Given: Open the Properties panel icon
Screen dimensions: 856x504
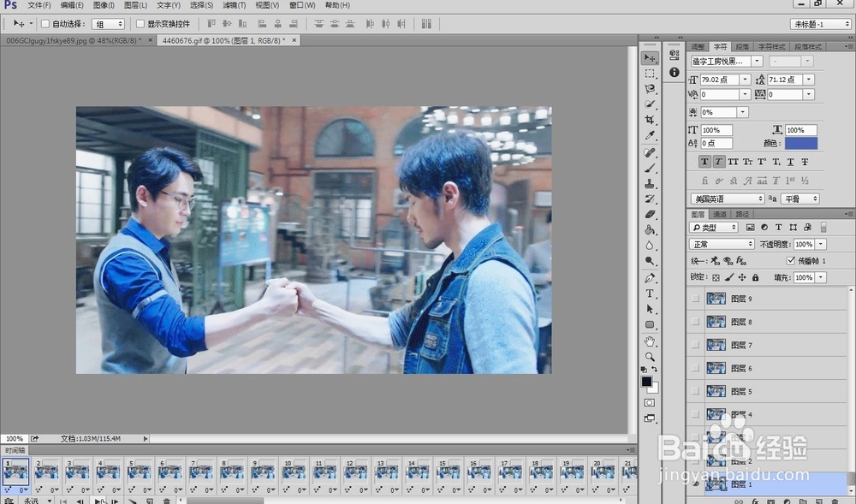Looking at the screenshot, I should pyautogui.click(x=675, y=55).
